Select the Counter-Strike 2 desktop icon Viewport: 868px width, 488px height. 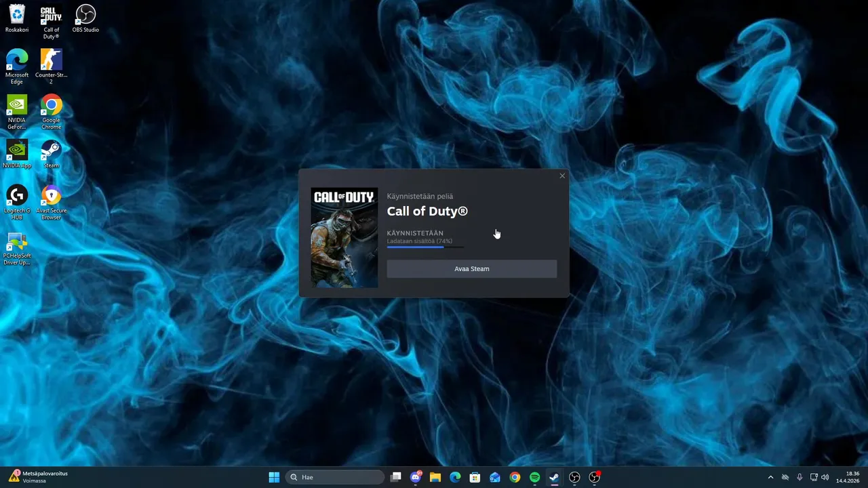52,67
